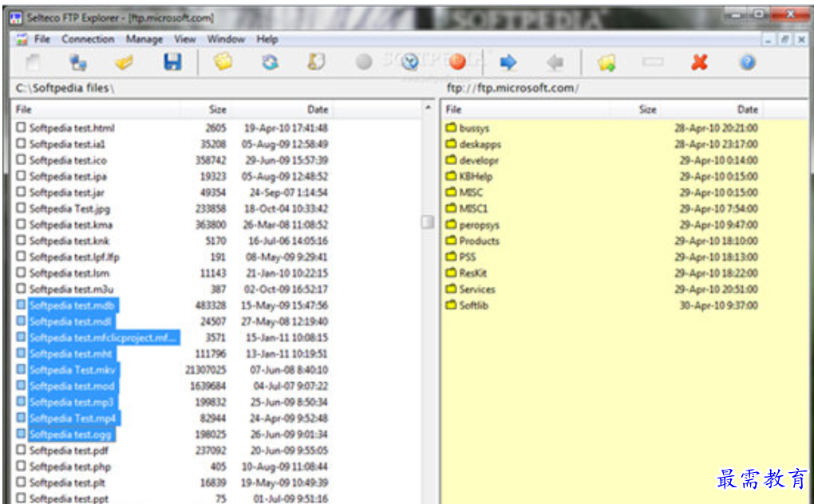Open the View menu
This screenshot has height=504, width=814.
point(185,39)
